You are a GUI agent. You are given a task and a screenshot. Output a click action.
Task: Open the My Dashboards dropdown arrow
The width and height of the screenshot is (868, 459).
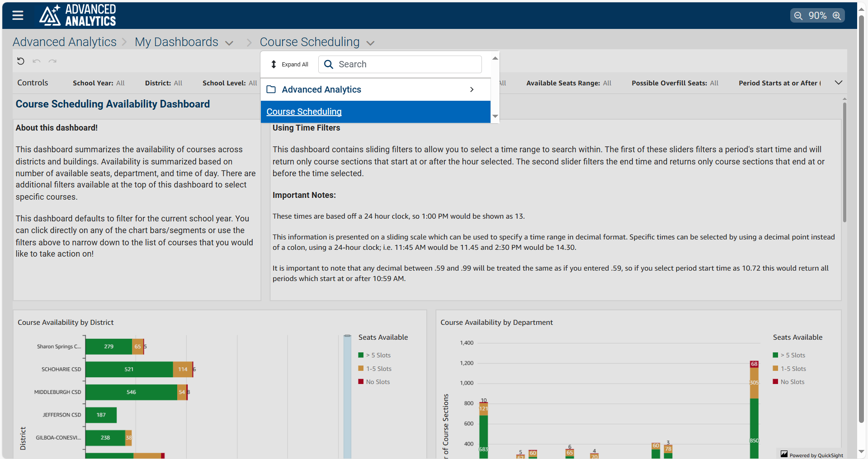click(x=229, y=43)
